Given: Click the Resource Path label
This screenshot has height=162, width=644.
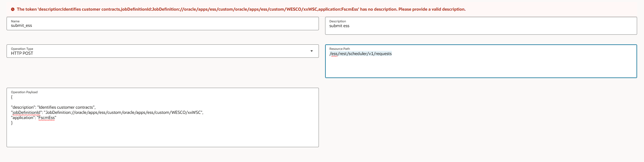Looking at the screenshot, I should (340, 49).
